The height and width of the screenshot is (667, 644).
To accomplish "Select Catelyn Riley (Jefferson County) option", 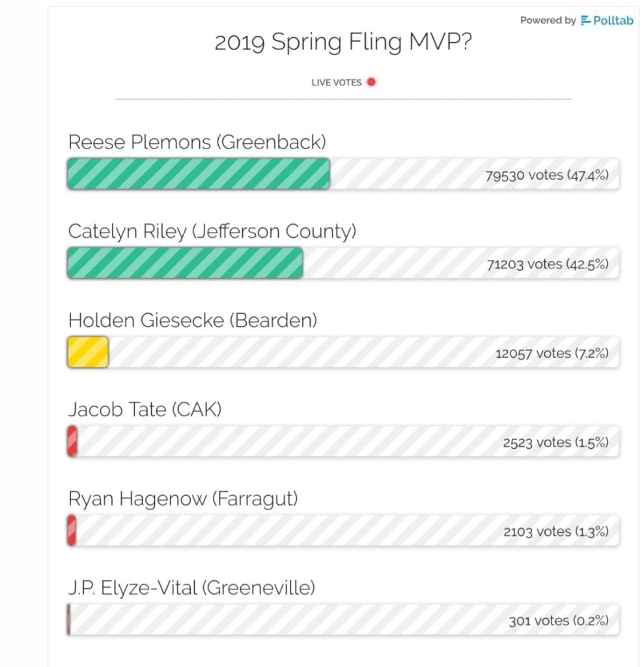I will coord(212,231).
